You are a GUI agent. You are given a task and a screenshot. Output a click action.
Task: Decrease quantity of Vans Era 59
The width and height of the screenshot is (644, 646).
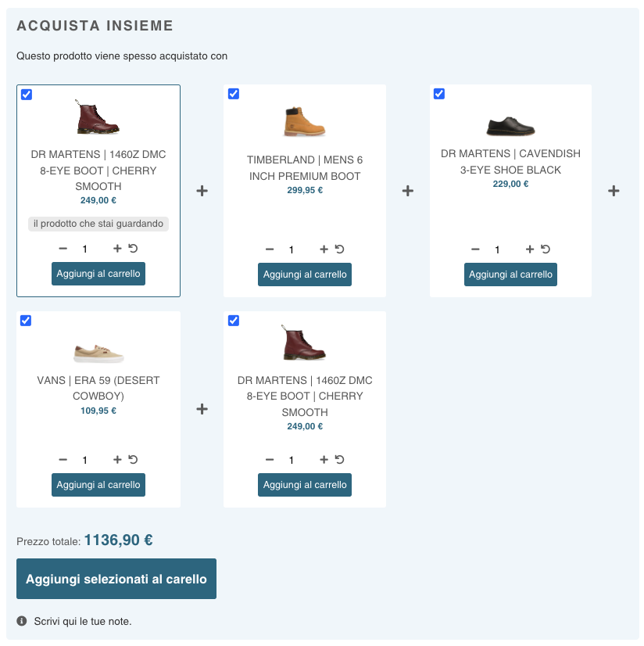pyautogui.click(x=63, y=460)
